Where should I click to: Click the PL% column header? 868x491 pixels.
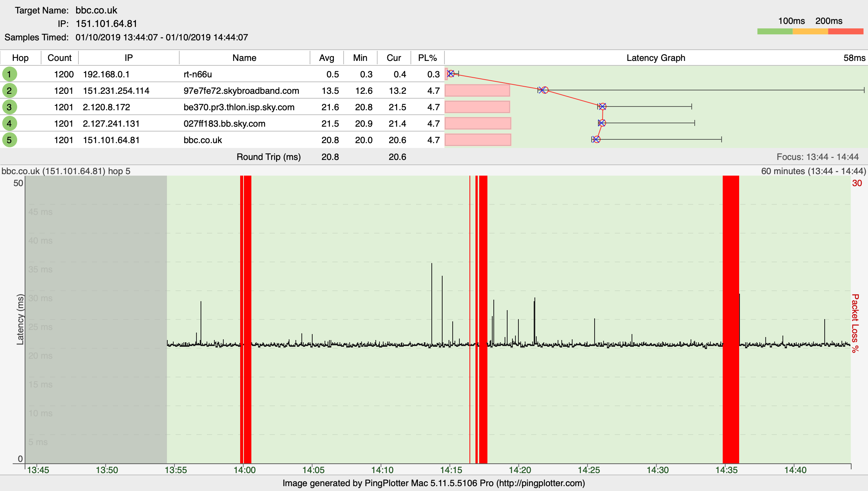[x=427, y=58]
